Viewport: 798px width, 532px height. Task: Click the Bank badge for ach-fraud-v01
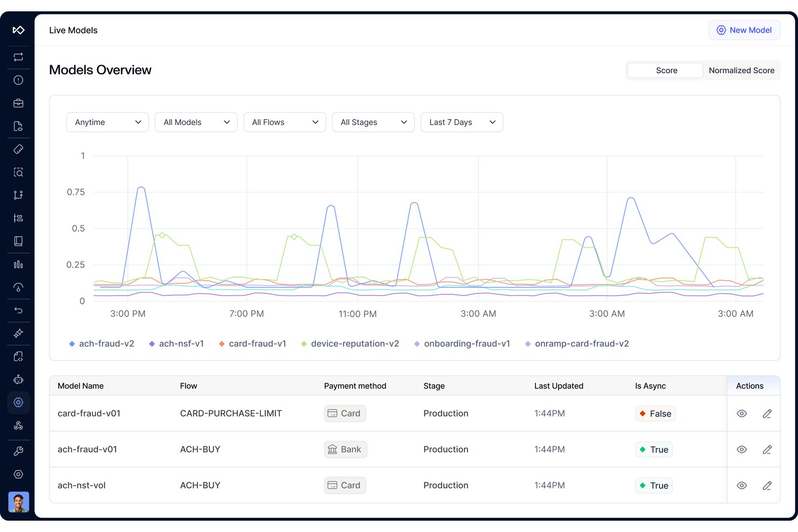pos(346,450)
